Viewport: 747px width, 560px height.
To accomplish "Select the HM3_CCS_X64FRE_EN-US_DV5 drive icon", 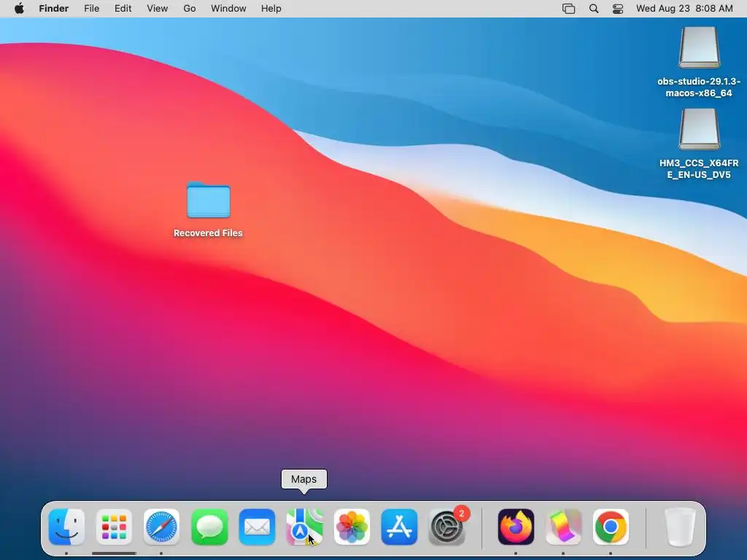I will coord(699,129).
